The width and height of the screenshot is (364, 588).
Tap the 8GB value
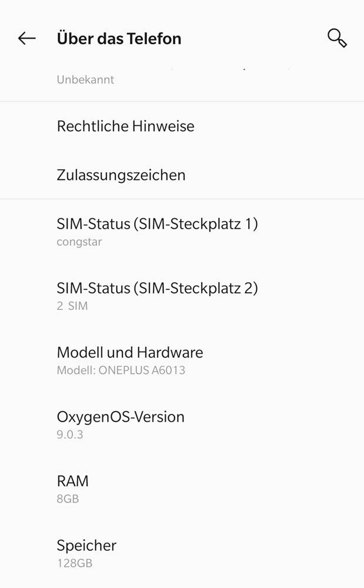(68, 499)
